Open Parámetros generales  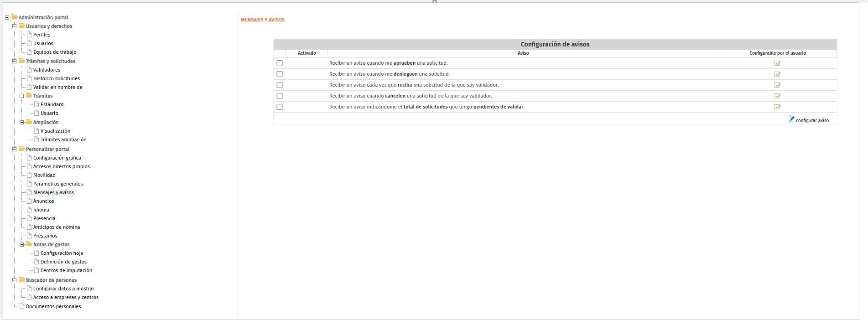tap(58, 184)
